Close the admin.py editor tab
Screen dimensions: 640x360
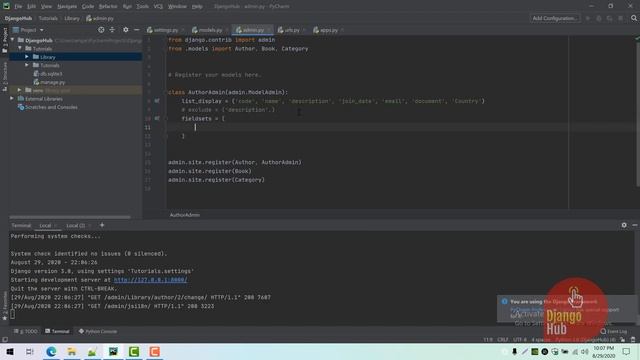tap(269, 30)
